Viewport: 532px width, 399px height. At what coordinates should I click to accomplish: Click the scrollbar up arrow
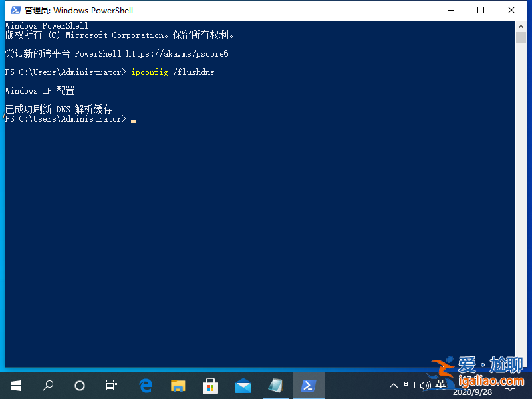coord(521,25)
